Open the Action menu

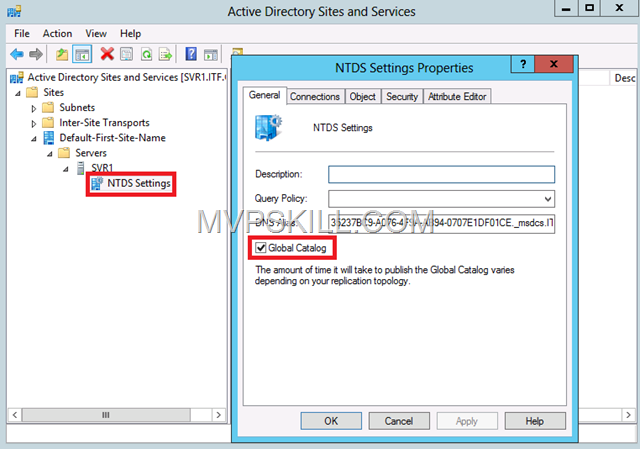pos(57,33)
